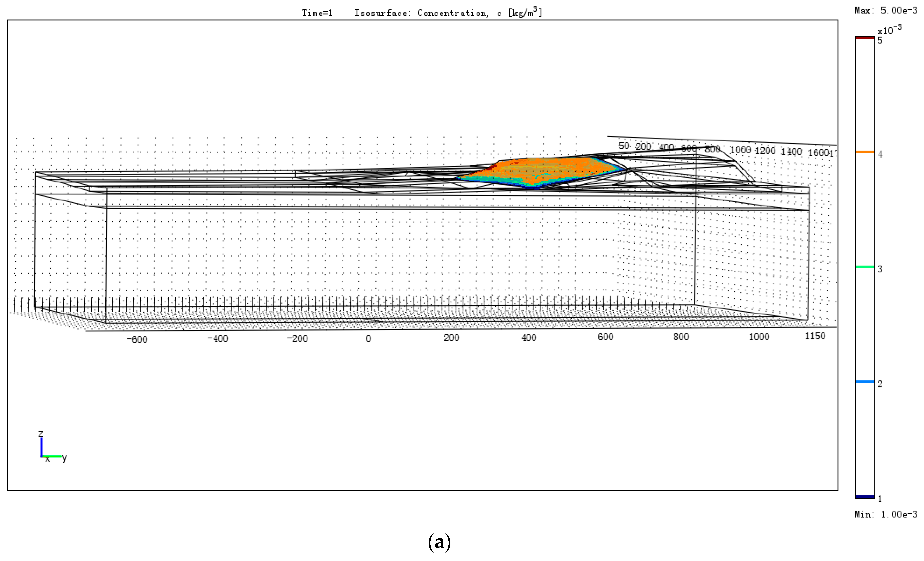Click the 0 tick label on bottom axis
The height and width of the screenshot is (561, 924).
(368, 339)
